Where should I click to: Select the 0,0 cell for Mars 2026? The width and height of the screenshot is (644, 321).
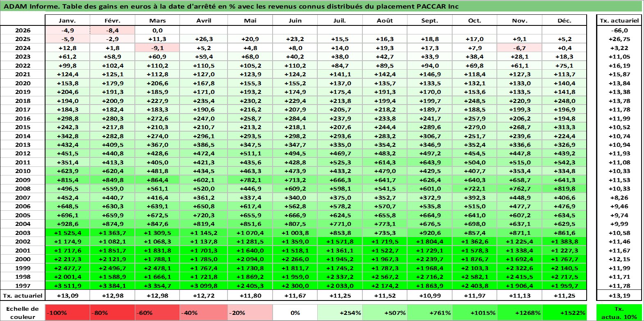pos(157,30)
